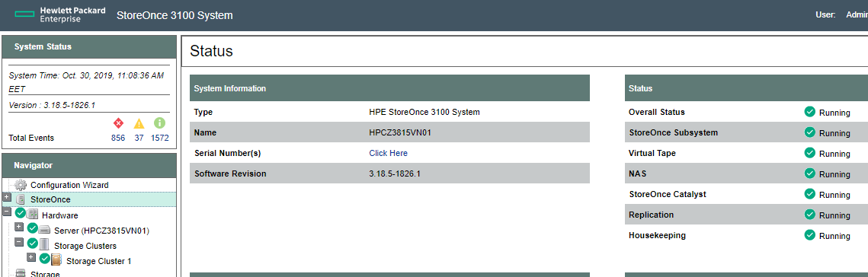
Task: Click the Configuration Wizard gear icon
Action: tap(21, 185)
